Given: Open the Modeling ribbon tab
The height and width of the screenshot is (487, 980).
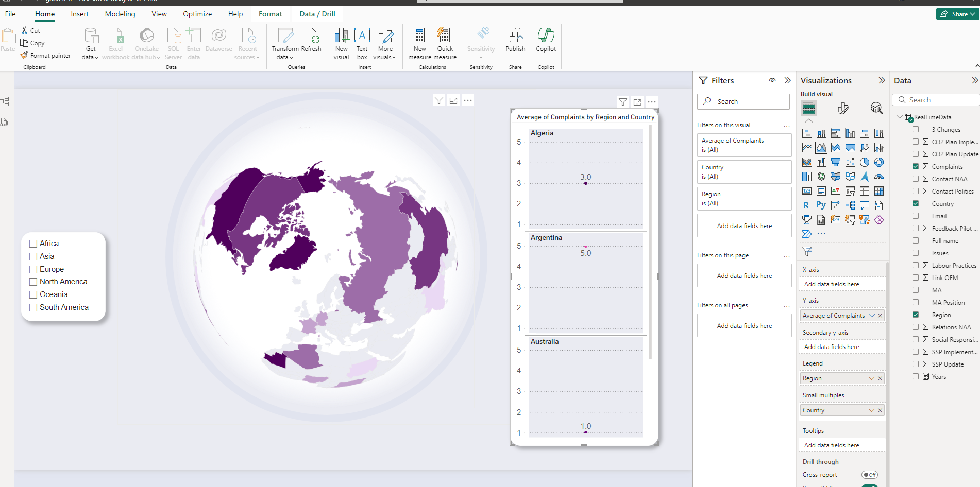Looking at the screenshot, I should point(120,14).
